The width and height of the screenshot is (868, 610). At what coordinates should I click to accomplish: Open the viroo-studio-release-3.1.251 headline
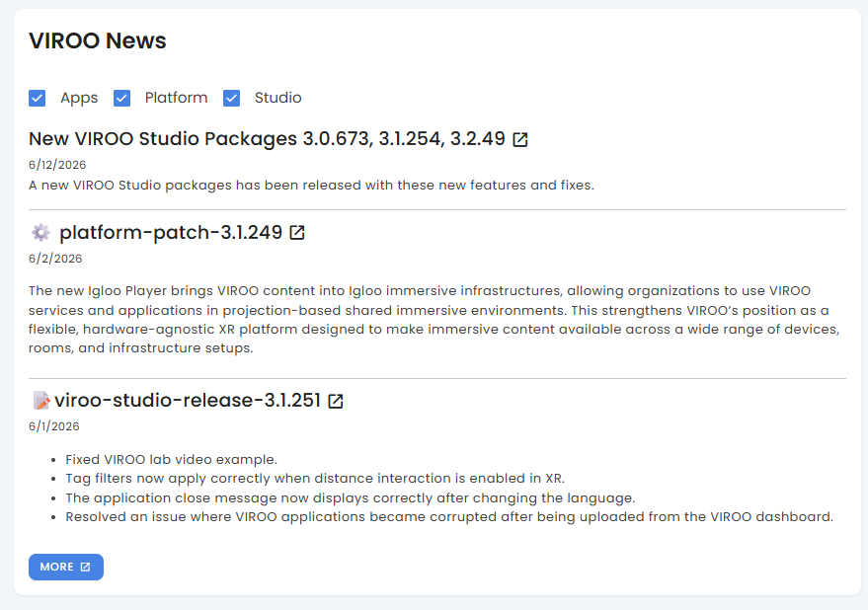pos(188,400)
